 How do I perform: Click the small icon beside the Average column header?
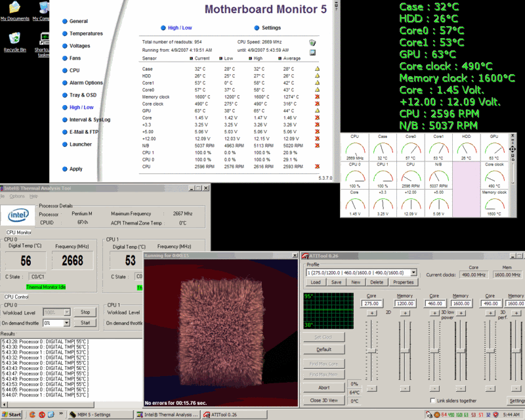(280, 58)
